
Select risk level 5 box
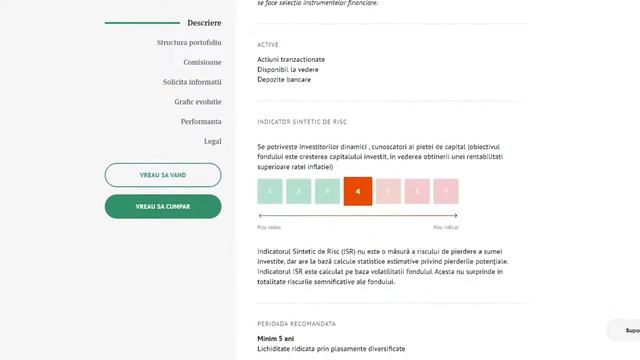[388, 191]
